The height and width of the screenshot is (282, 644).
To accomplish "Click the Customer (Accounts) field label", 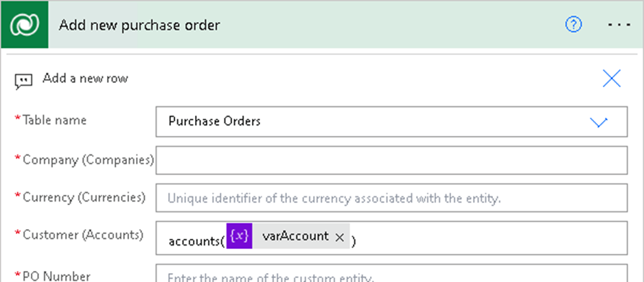I will coord(82,235).
